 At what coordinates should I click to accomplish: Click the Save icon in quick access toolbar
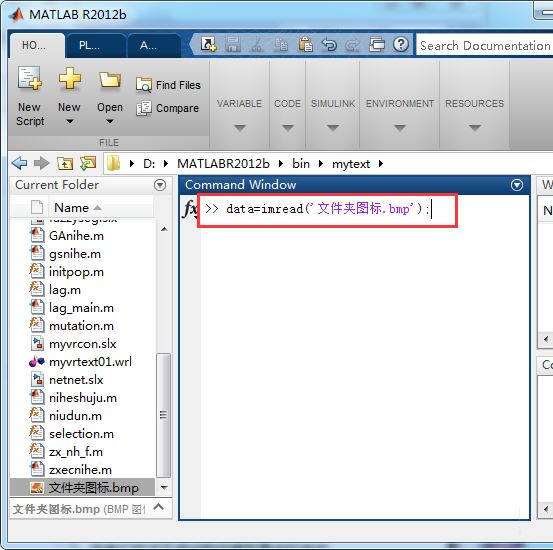coord(233,44)
